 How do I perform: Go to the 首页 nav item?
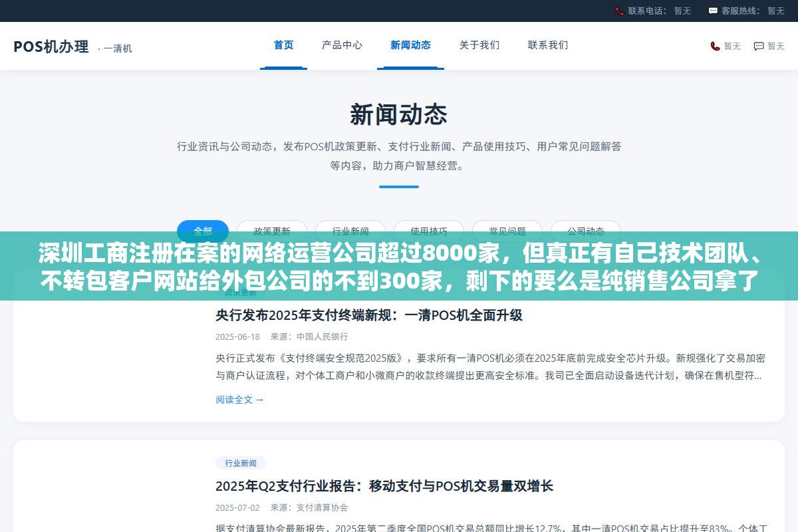coord(283,45)
